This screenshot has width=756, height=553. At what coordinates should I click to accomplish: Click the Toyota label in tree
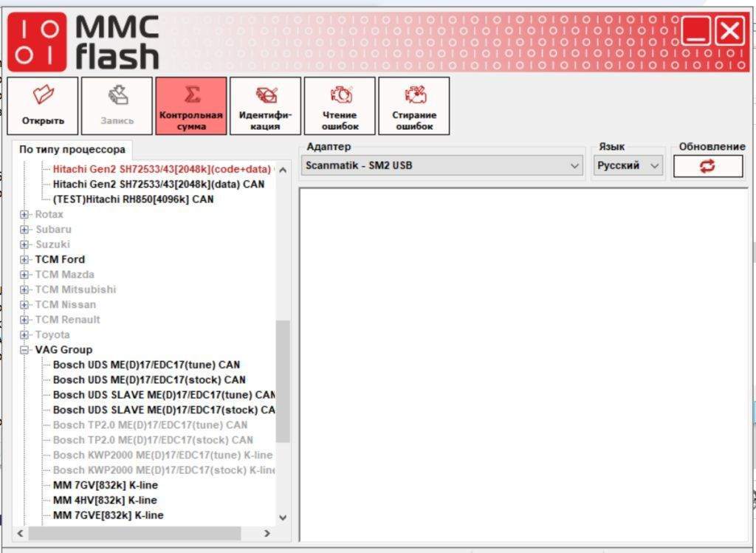(x=52, y=334)
